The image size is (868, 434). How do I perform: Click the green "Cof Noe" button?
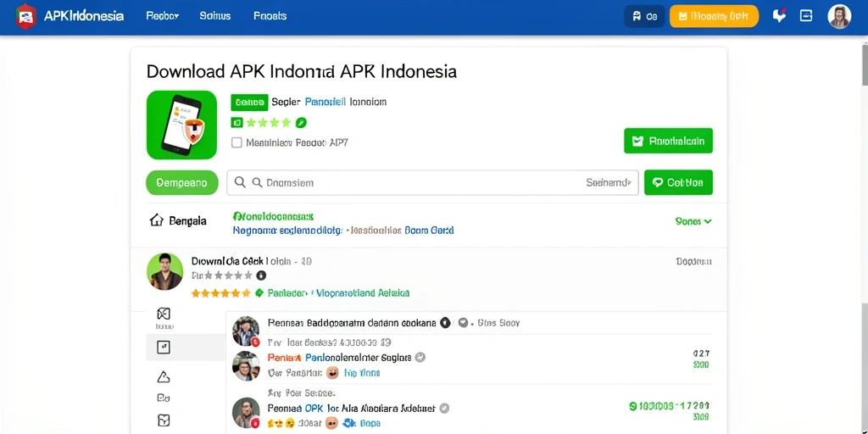[678, 183]
